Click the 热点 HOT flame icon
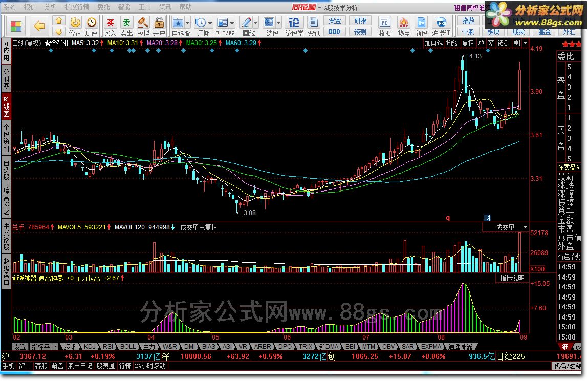 [404, 23]
